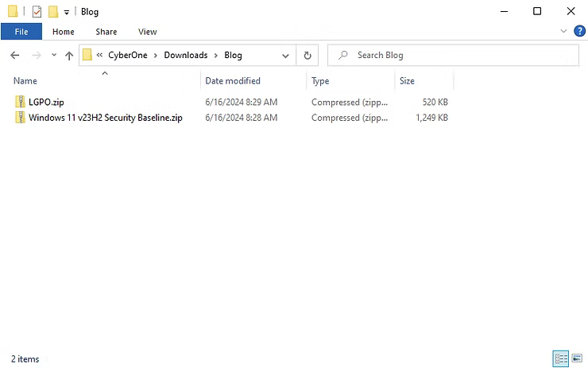Sort by the Type column header
Screen dimensions: 588x368
pyautogui.click(x=320, y=80)
